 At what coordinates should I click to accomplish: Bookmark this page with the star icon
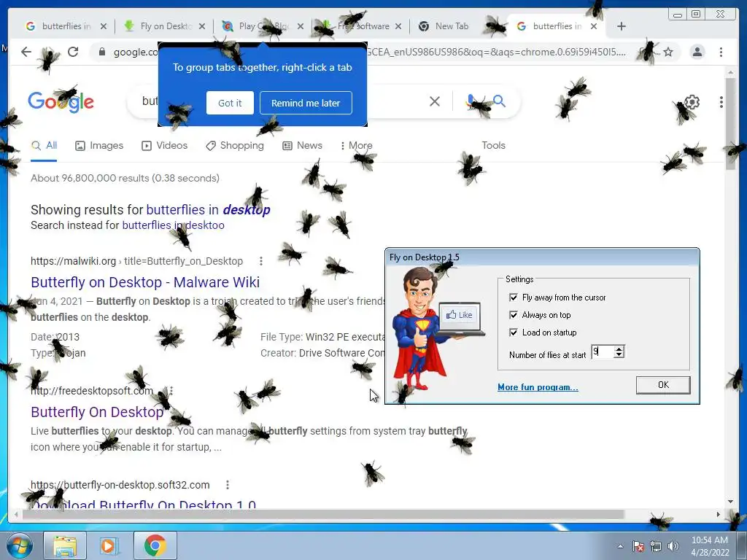tap(668, 52)
